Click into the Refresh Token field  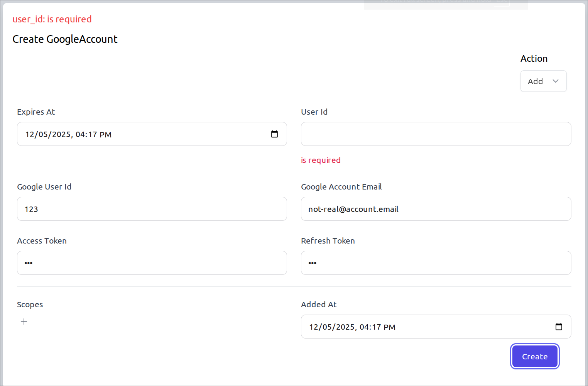pyautogui.click(x=436, y=263)
